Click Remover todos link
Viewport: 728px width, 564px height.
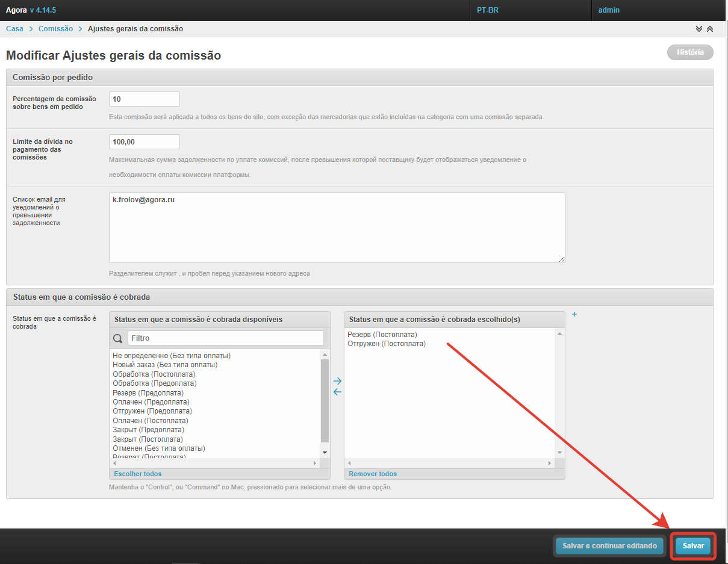[x=373, y=474]
